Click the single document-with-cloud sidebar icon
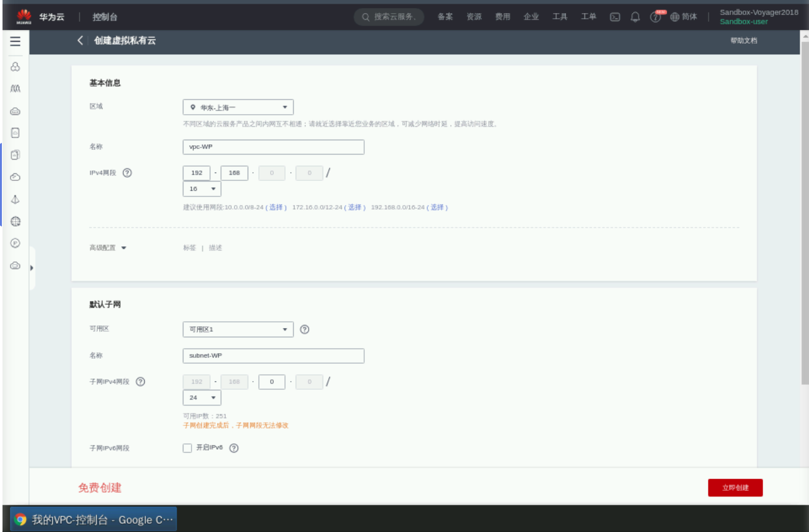Viewport: 809px width, 532px height. [16, 133]
